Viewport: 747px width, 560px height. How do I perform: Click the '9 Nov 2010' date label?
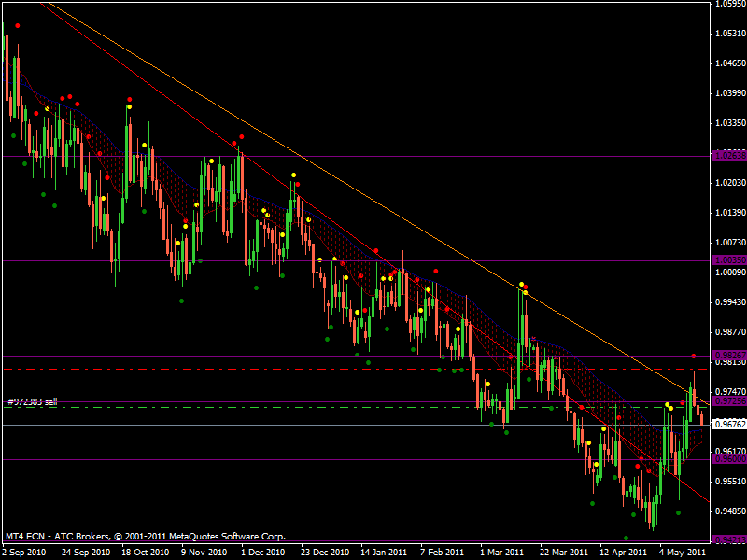(204, 553)
